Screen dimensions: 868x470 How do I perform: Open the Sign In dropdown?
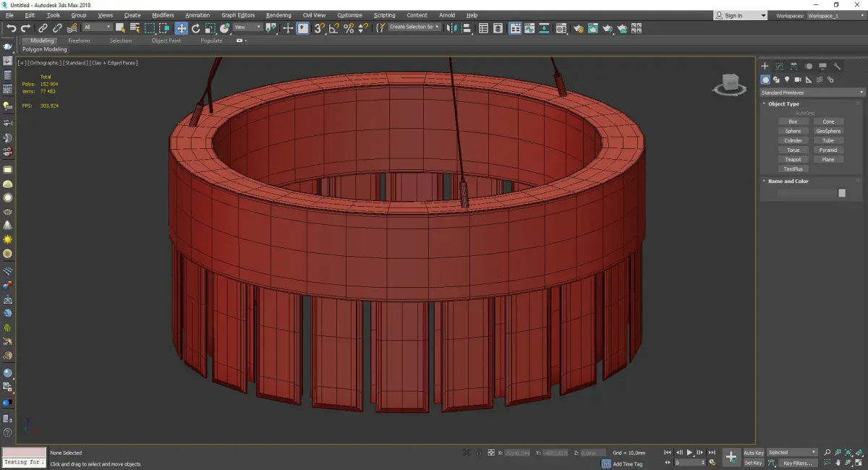click(x=741, y=15)
